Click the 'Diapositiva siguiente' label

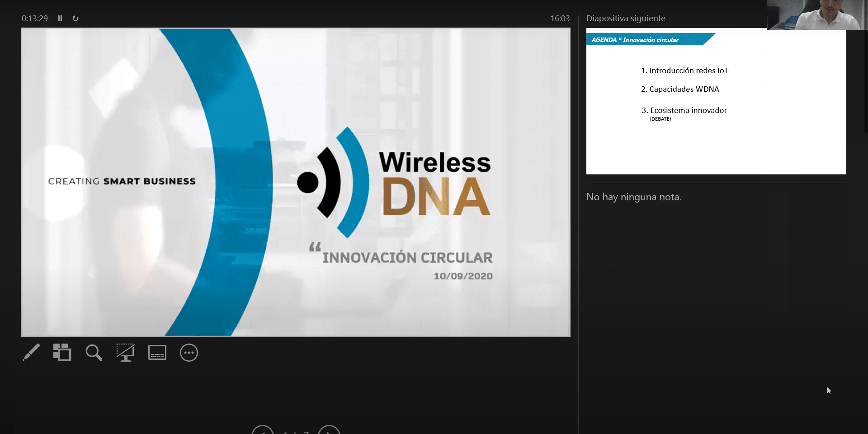626,19
